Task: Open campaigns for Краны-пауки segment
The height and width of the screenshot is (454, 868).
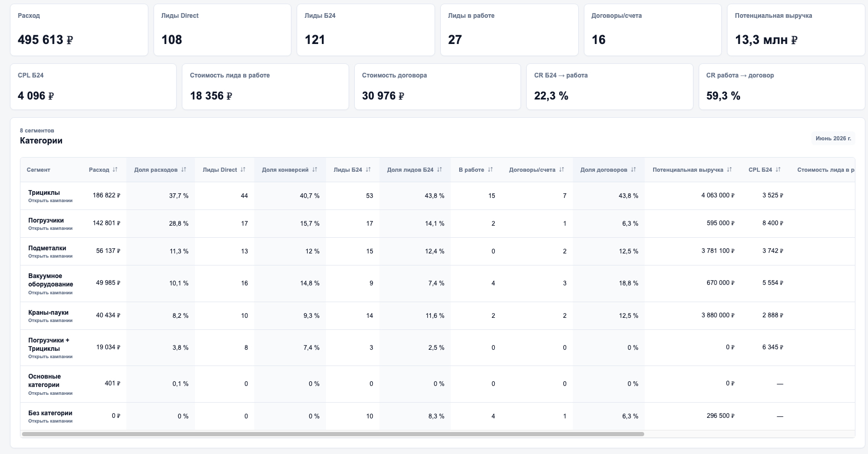Action: tap(50, 320)
